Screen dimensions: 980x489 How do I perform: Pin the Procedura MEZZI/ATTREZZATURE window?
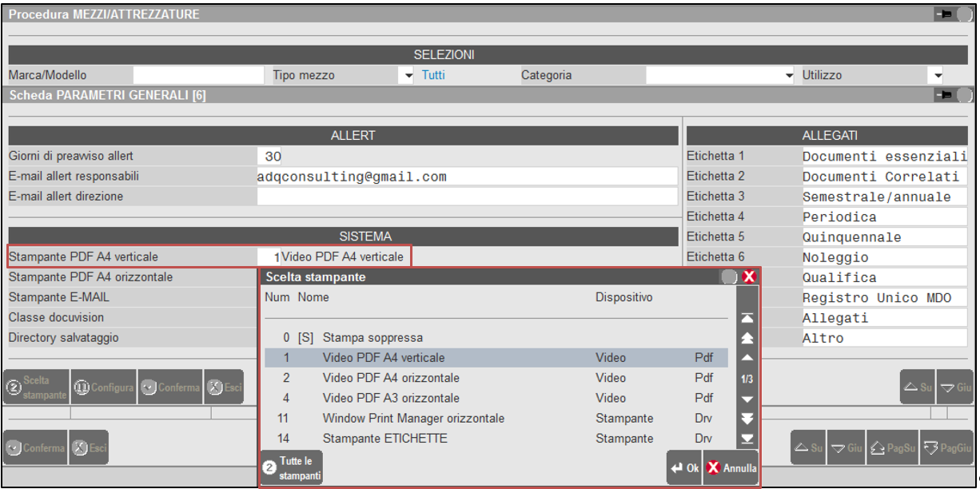942,14
